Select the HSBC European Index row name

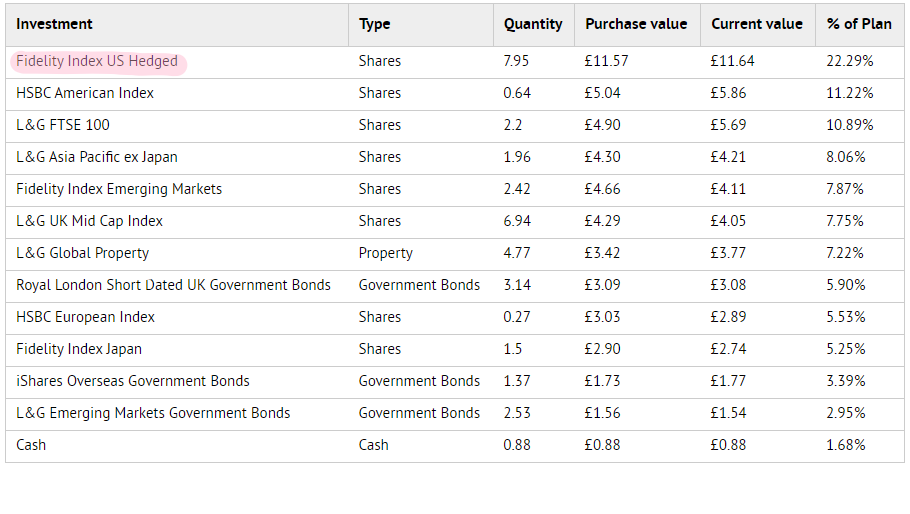(x=86, y=317)
